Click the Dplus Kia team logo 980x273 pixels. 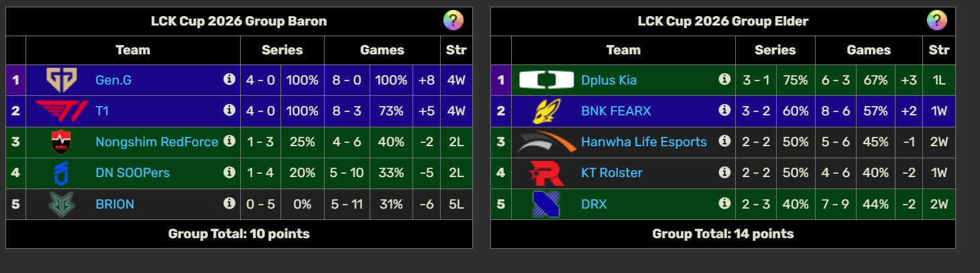click(x=547, y=80)
